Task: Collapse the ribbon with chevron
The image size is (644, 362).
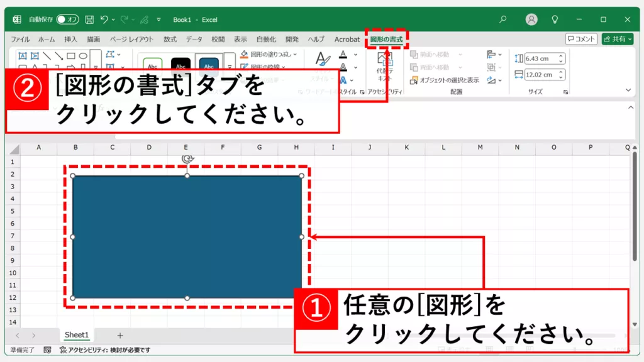Action: tap(628, 90)
